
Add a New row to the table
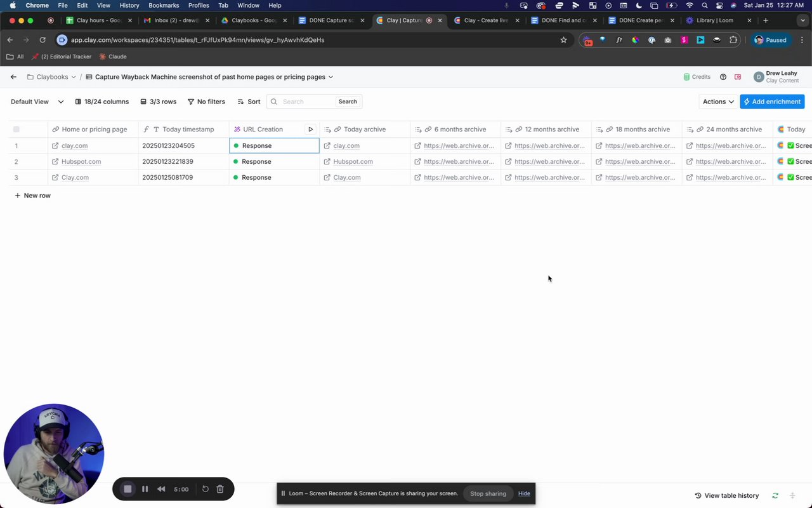(x=32, y=196)
